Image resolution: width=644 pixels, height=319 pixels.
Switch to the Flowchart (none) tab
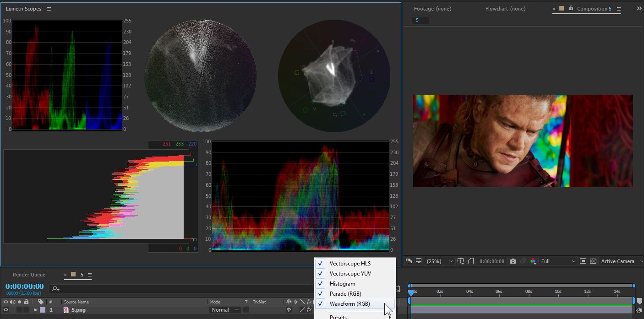(x=505, y=9)
